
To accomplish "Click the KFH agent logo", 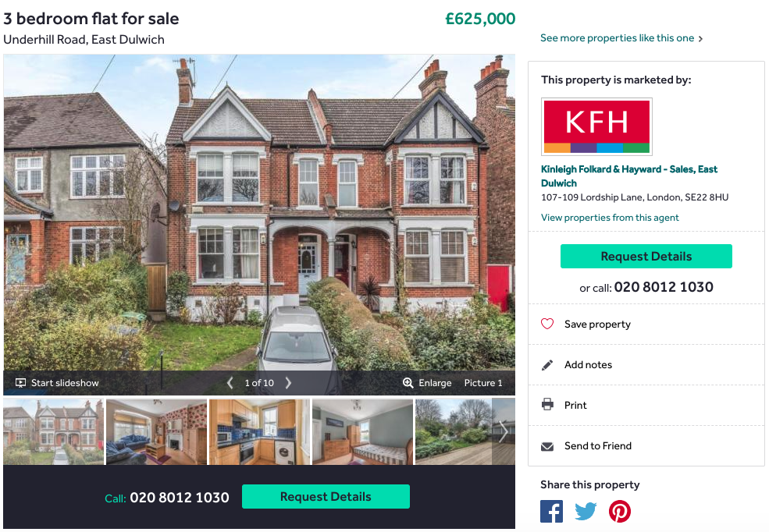I will [597, 126].
